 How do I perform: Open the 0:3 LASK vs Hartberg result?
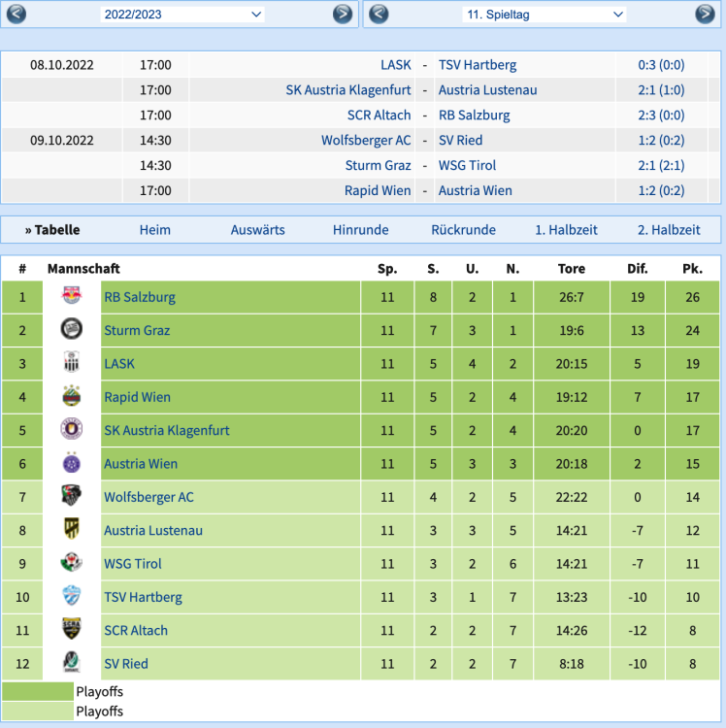click(x=661, y=65)
